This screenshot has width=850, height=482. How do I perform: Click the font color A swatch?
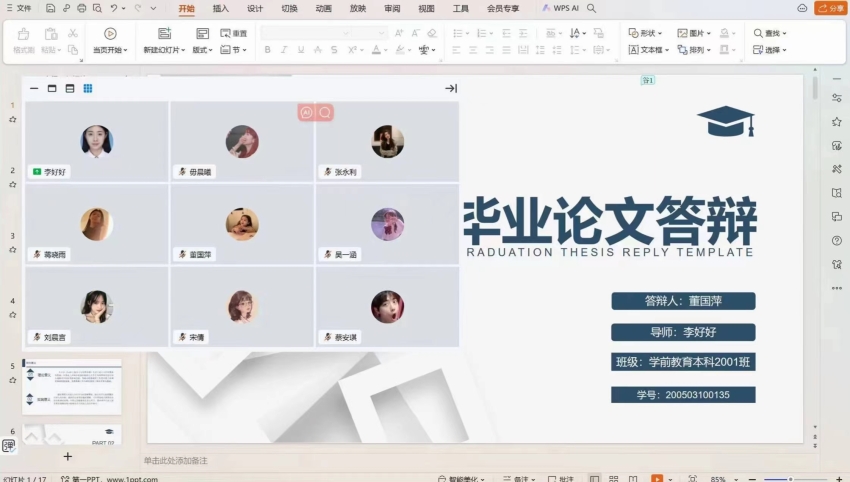[376, 50]
